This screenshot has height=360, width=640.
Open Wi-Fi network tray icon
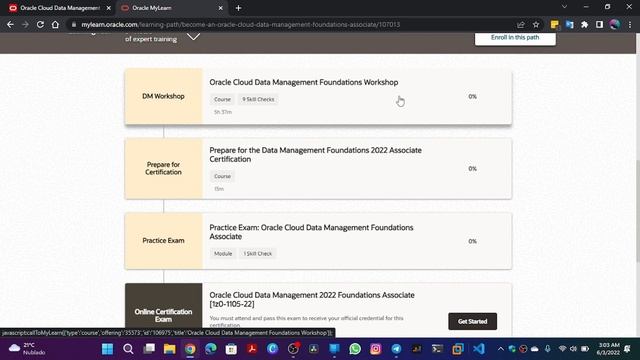tap(562, 349)
